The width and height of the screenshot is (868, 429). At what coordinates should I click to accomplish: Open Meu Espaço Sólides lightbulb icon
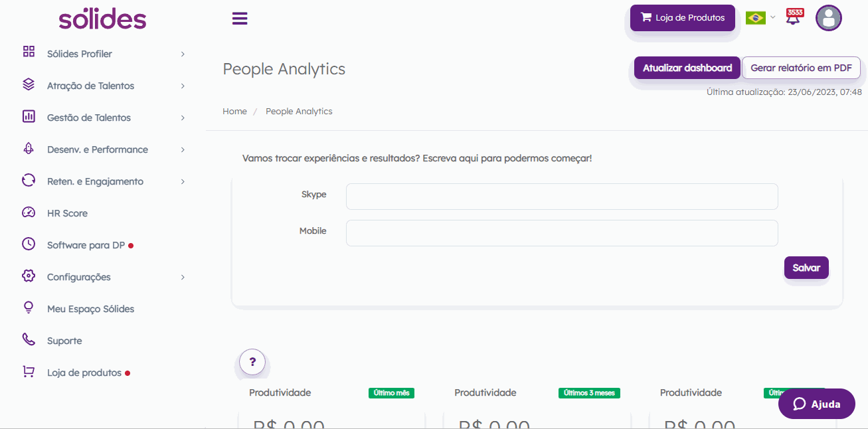pyautogui.click(x=29, y=308)
